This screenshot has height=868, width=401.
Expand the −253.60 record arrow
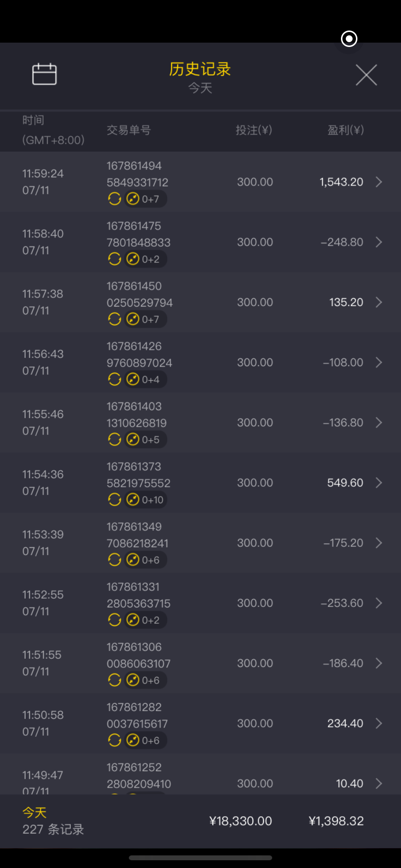[379, 603]
